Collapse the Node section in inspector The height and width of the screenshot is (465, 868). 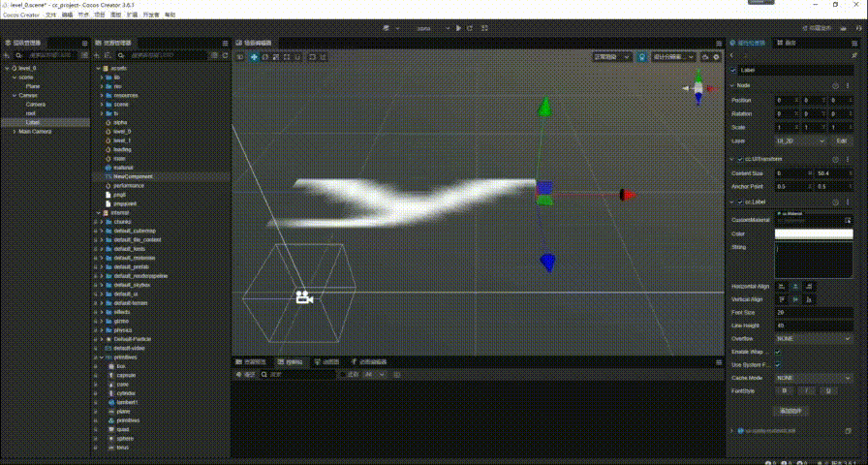pos(733,86)
